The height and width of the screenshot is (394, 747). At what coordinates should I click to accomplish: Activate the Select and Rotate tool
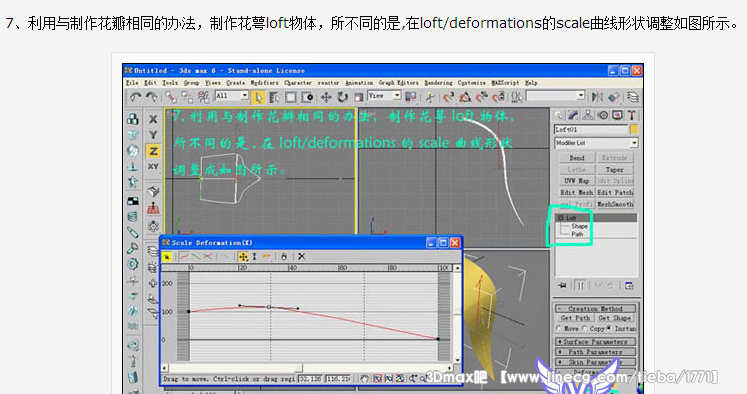click(x=343, y=97)
